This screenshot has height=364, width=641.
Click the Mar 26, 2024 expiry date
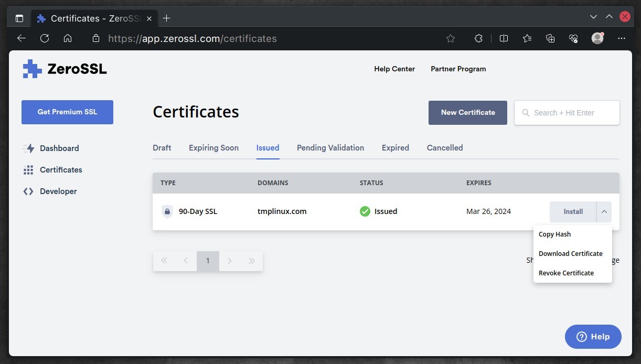488,211
